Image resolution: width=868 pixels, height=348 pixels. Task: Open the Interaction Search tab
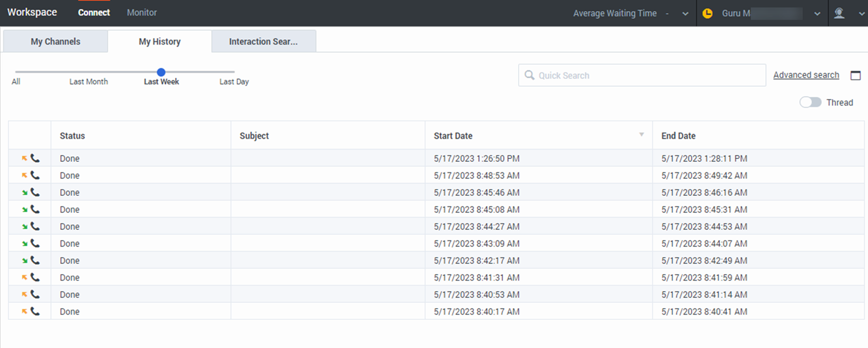point(263,42)
